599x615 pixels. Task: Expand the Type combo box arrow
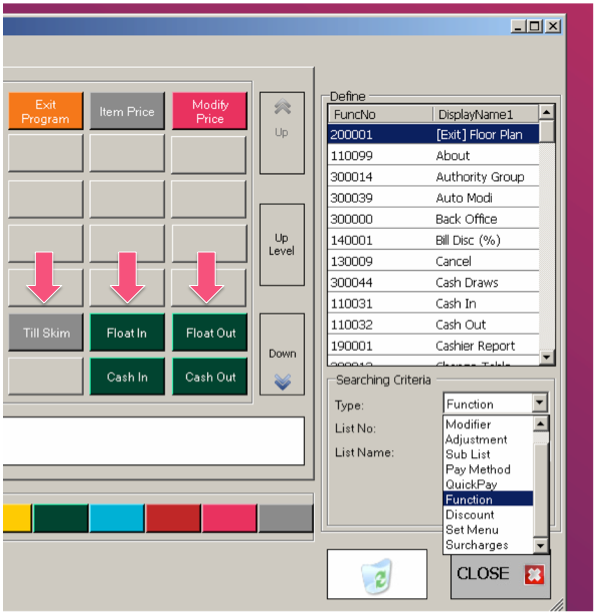[539, 402]
